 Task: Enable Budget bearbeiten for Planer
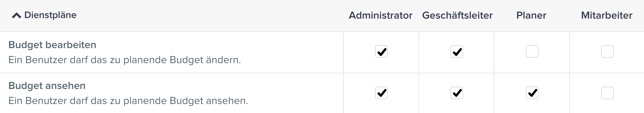click(x=532, y=51)
